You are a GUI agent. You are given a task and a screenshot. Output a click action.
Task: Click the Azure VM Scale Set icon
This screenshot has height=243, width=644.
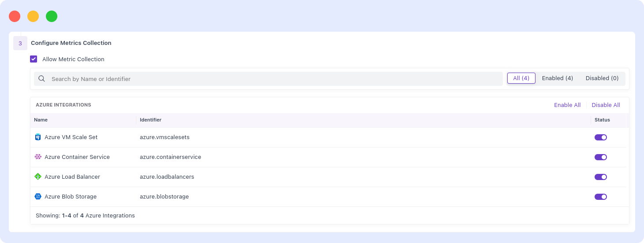38,137
